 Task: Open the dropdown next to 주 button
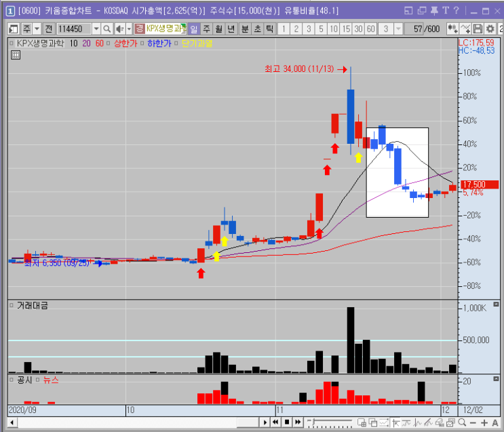[x=37, y=29]
